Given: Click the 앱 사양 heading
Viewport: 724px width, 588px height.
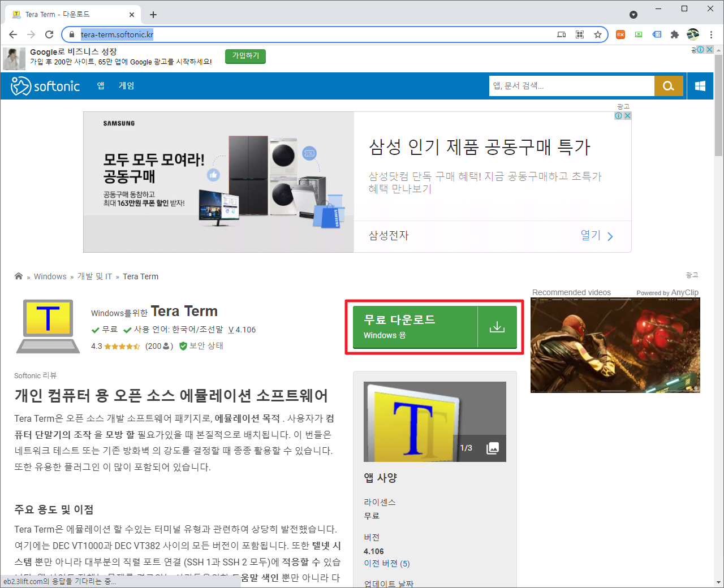Looking at the screenshot, I should (381, 478).
